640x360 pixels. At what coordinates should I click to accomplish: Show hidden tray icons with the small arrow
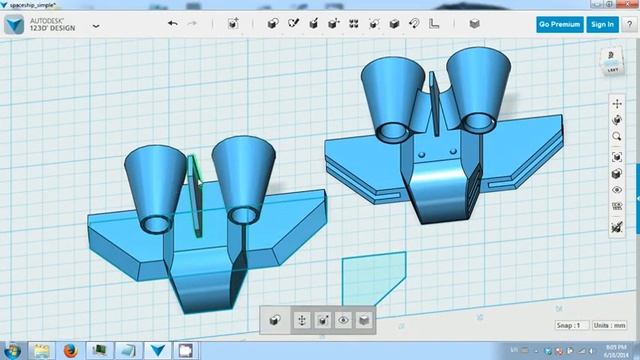536,351
